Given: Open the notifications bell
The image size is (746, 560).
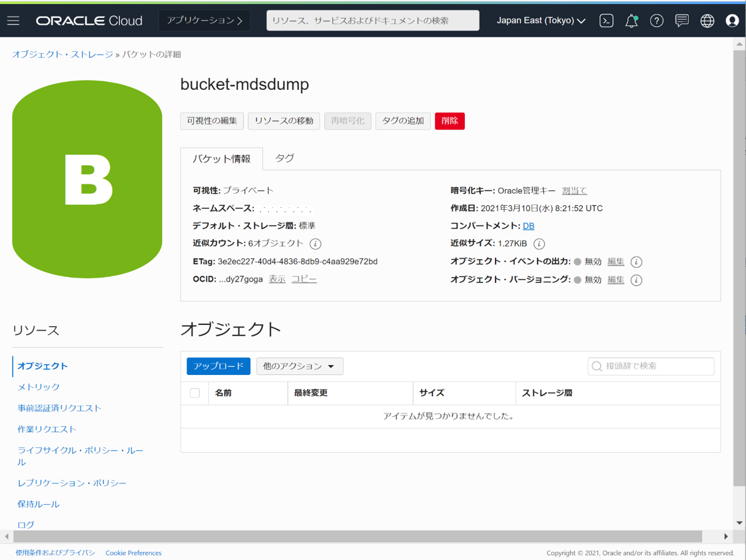Looking at the screenshot, I should pos(631,21).
